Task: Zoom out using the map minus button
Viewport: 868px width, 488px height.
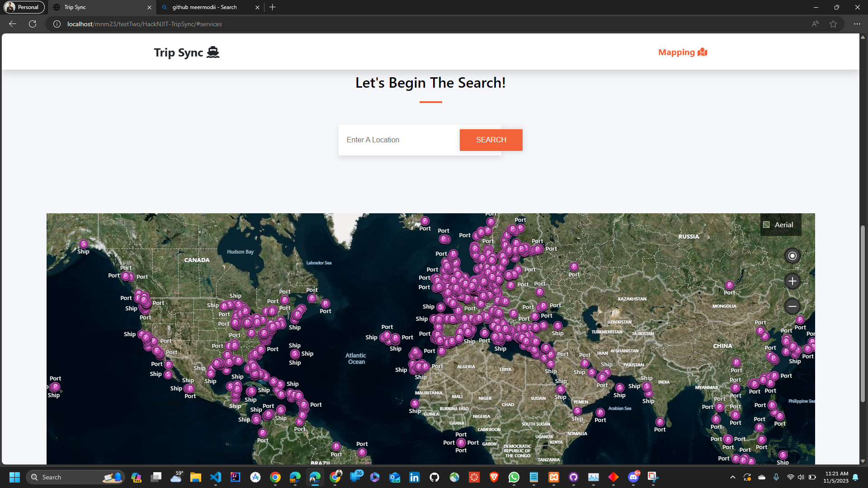Action: [792, 306]
